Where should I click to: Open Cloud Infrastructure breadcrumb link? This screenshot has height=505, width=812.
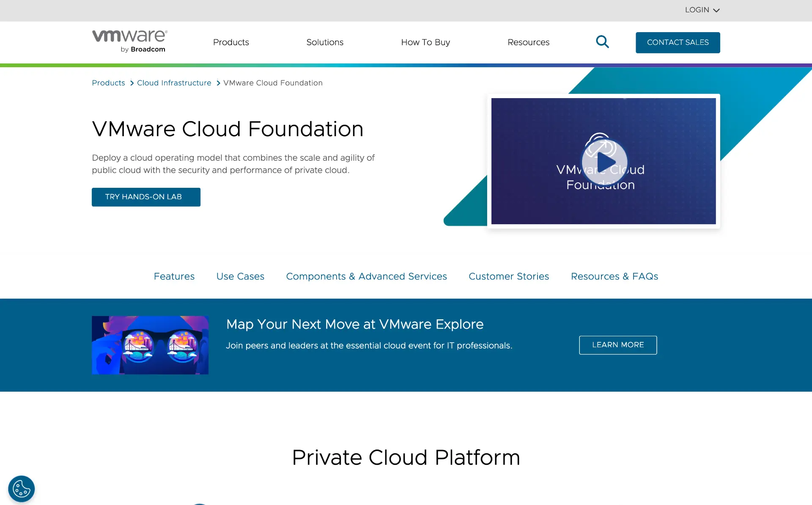click(174, 83)
